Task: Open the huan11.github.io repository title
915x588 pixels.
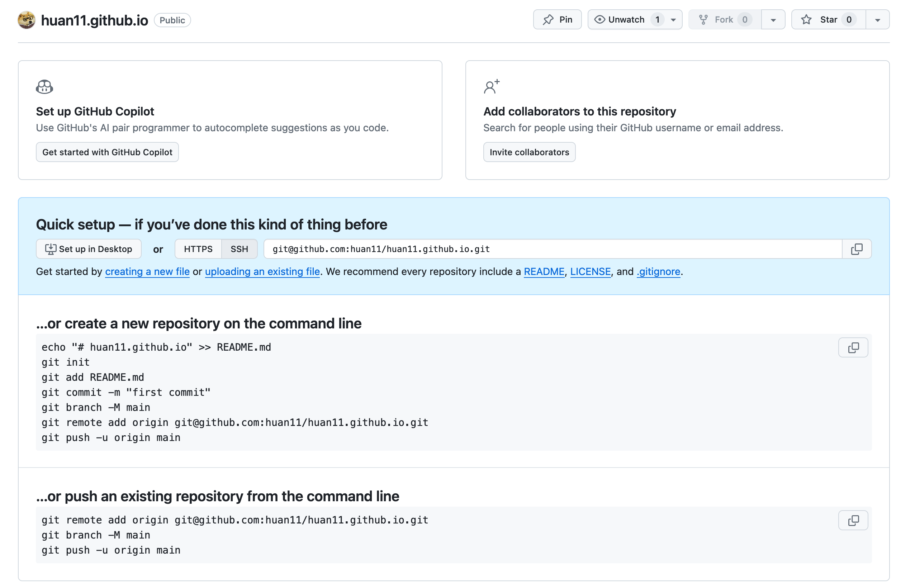Action: [94, 20]
